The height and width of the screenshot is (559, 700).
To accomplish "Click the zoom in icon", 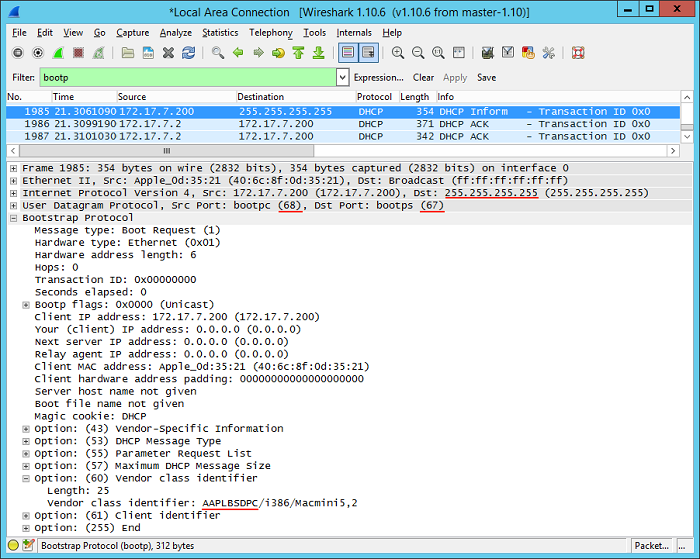I will [398, 53].
